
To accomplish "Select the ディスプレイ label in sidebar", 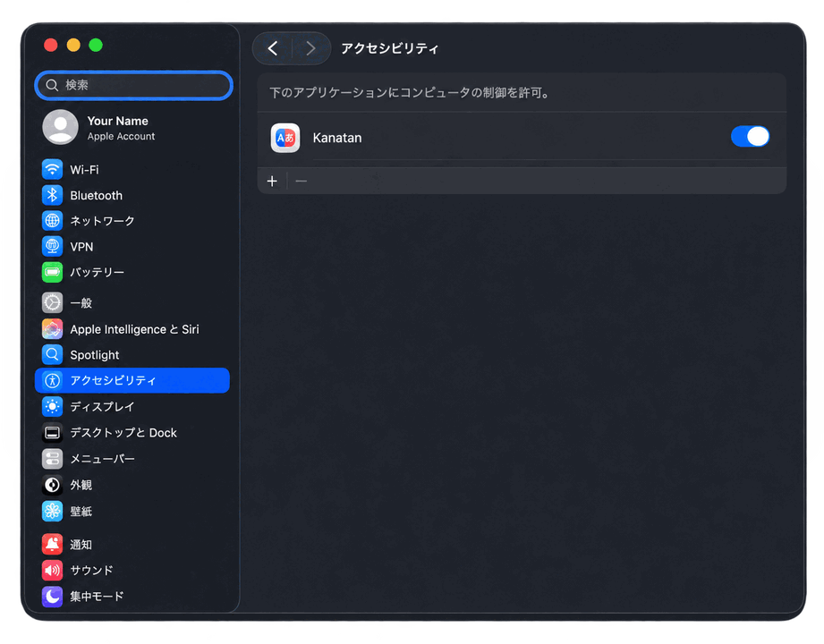I will (103, 407).
